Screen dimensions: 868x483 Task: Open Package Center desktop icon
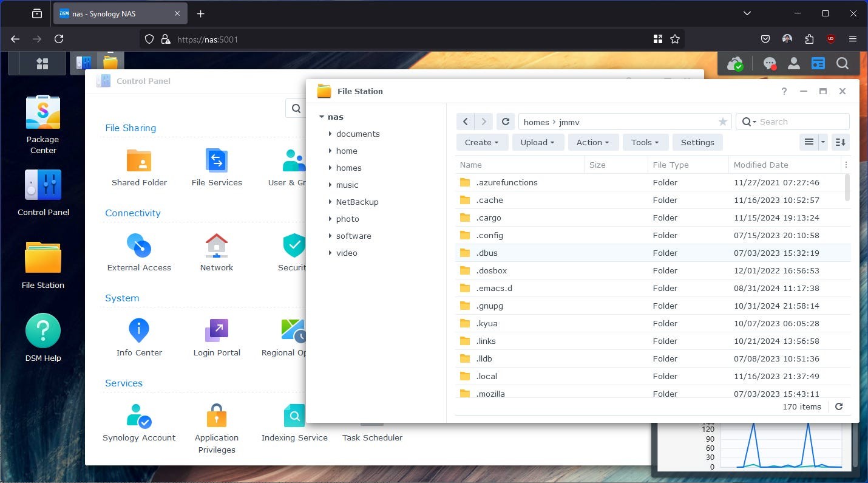43,124
